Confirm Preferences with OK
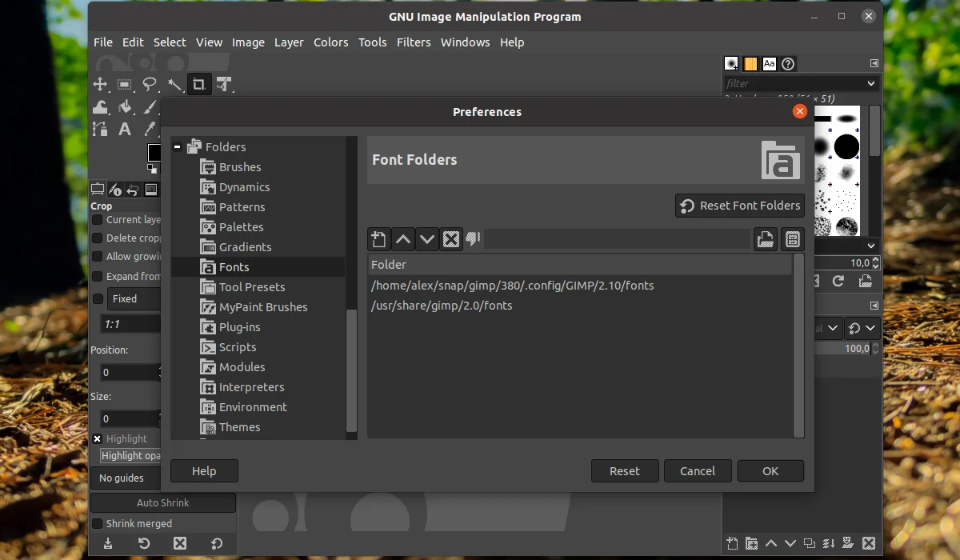Viewport: 960px width, 560px height. (x=770, y=471)
